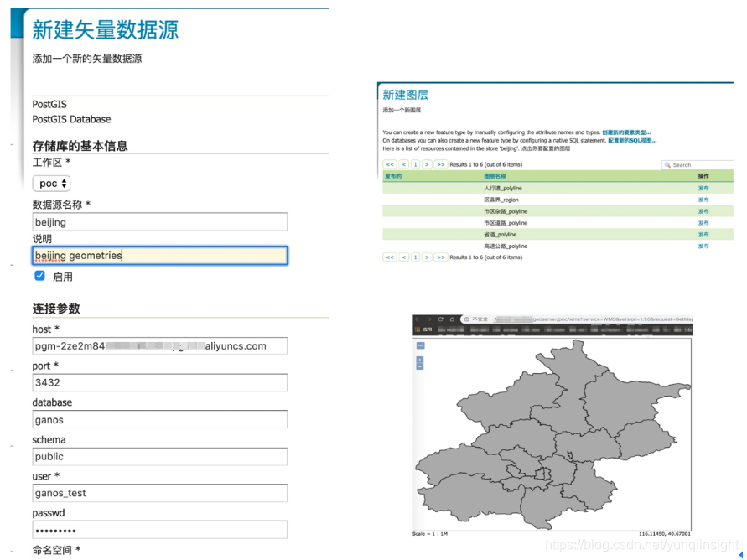Select page 1 above the table
Image resolution: width=747 pixels, height=560 pixels.
point(416,164)
